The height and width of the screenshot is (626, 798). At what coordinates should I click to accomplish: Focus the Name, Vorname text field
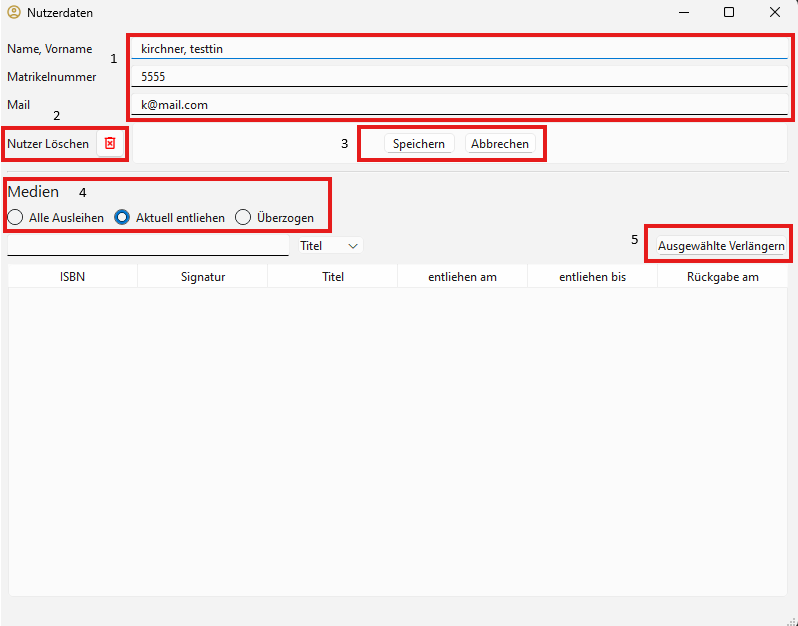tap(460, 48)
